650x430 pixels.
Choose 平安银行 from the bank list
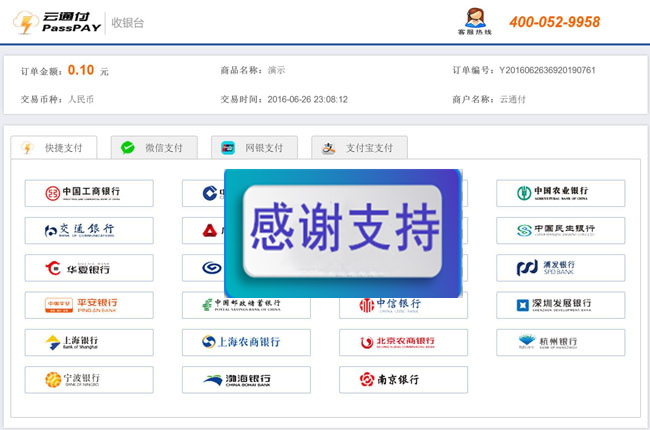click(x=89, y=305)
